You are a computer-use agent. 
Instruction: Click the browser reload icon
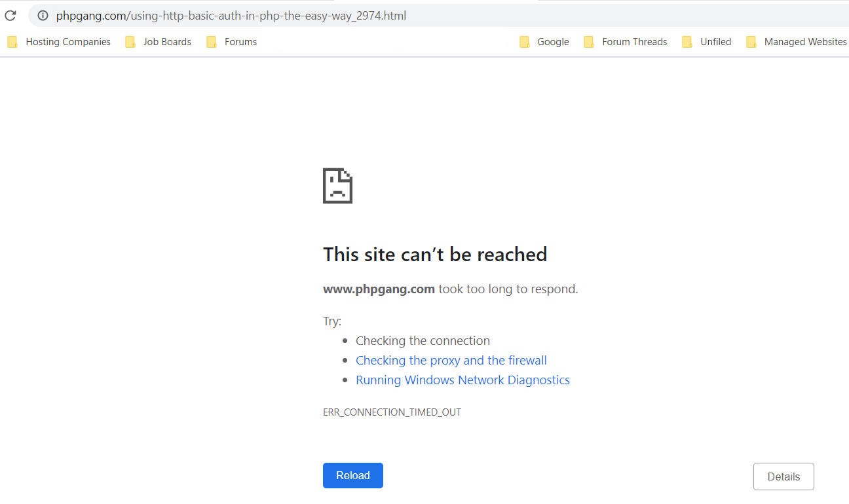10,15
